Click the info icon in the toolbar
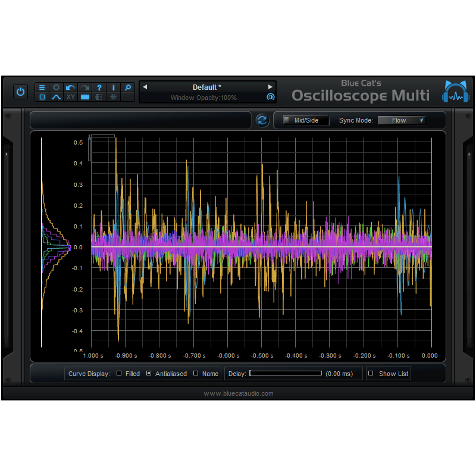The image size is (476, 476). (113, 87)
